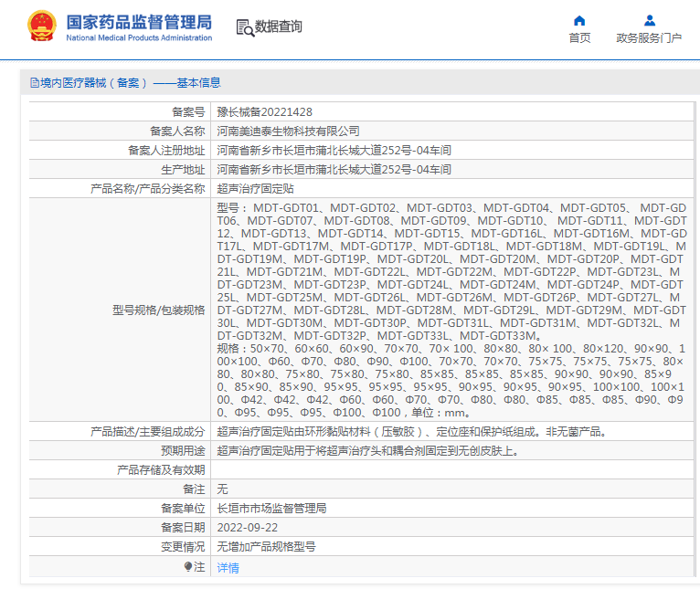The width and height of the screenshot is (700, 589).
Task: Click the 政务服务门户 person icon
Action: 650,20
